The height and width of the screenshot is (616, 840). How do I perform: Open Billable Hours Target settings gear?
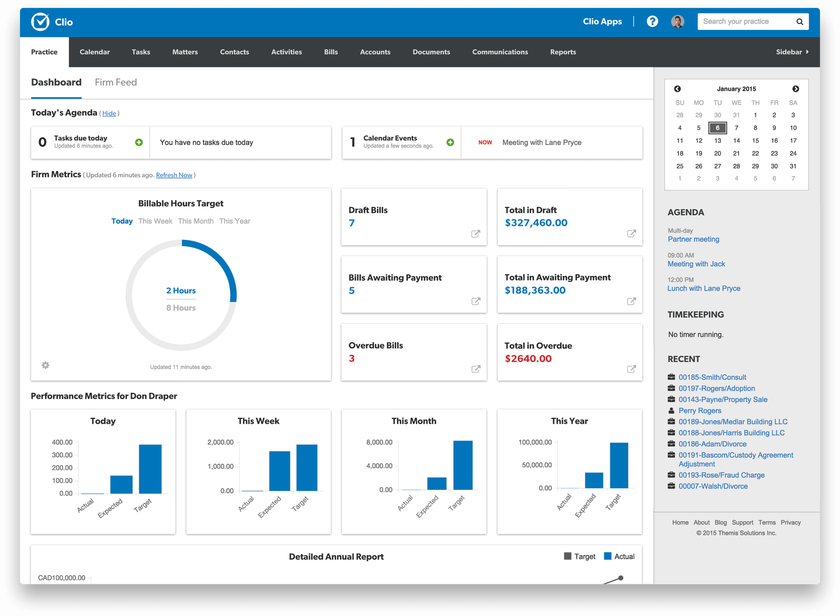[x=46, y=365]
